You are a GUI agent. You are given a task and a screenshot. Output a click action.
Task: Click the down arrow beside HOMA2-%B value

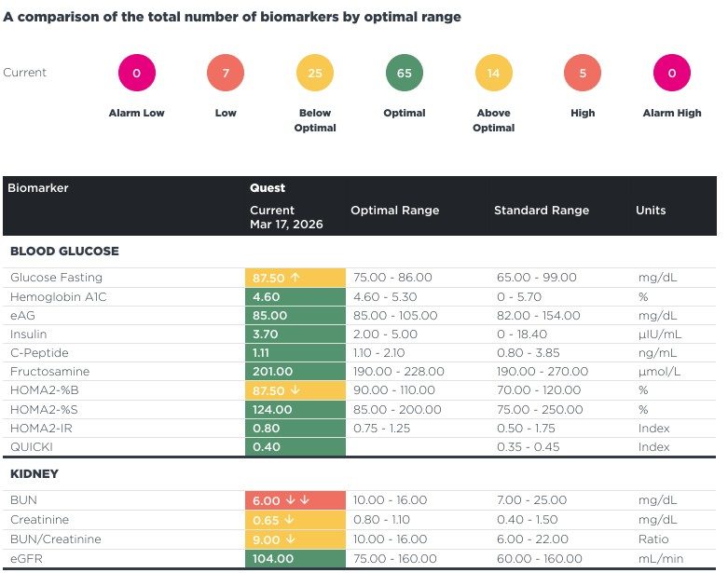pos(295,390)
